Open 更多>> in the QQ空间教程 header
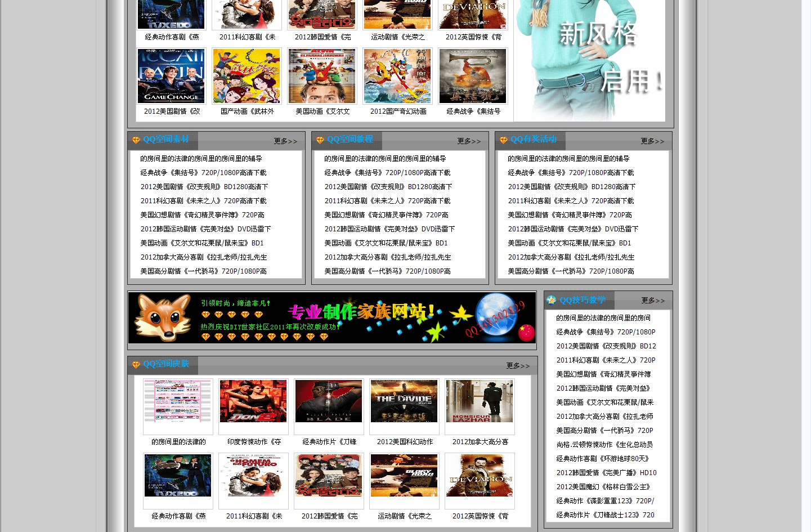 click(x=469, y=141)
